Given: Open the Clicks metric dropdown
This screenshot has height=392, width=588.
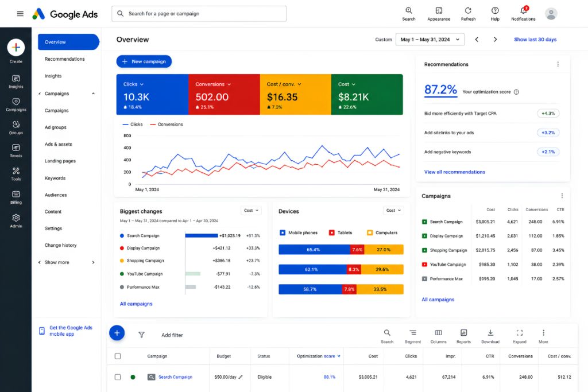Looking at the screenshot, I should coord(133,84).
